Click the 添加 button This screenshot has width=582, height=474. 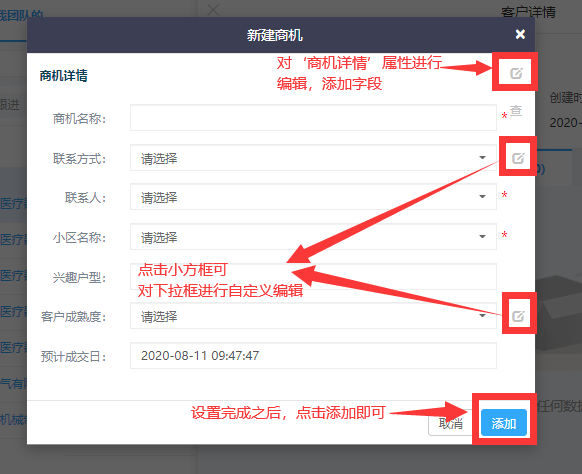click(x=504, y=423)
